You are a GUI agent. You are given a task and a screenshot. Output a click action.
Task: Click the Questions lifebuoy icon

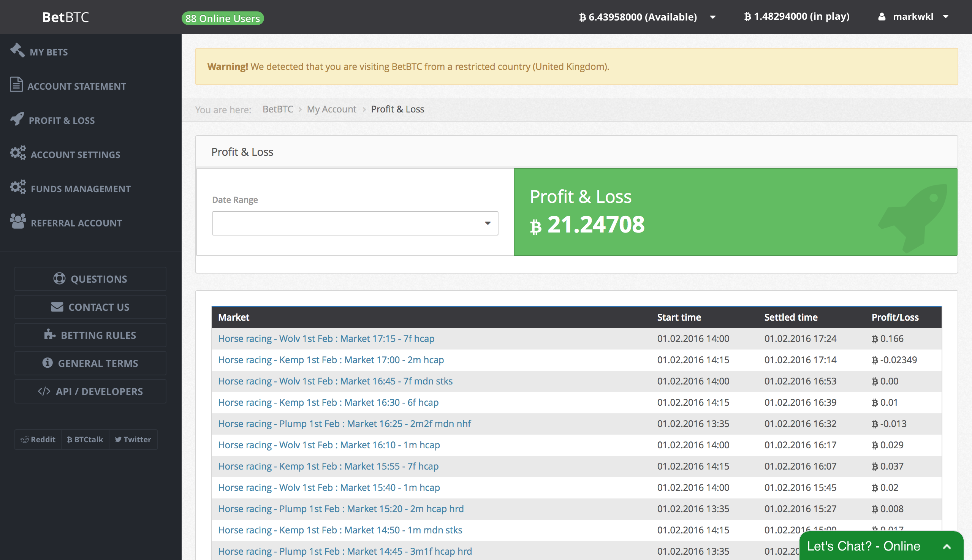click(x=59, y=278)
